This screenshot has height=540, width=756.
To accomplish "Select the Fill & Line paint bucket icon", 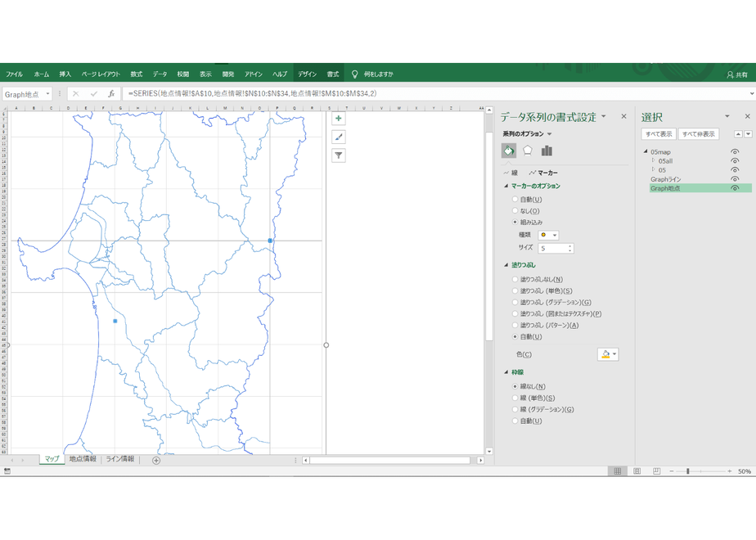I will pos(509,151).
